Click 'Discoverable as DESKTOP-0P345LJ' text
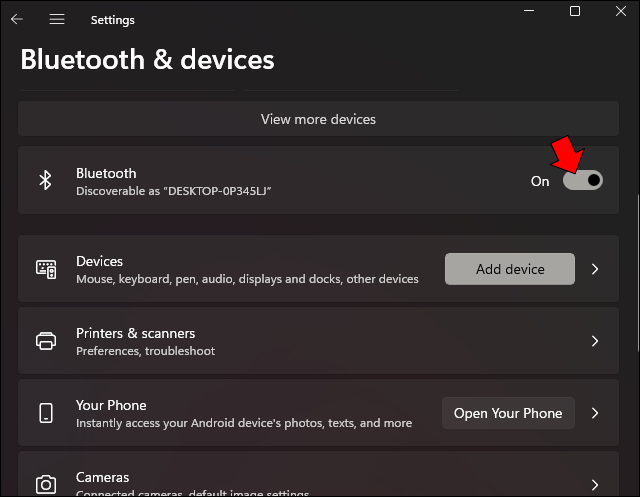640x497 pixels. [x=173, y=191]
